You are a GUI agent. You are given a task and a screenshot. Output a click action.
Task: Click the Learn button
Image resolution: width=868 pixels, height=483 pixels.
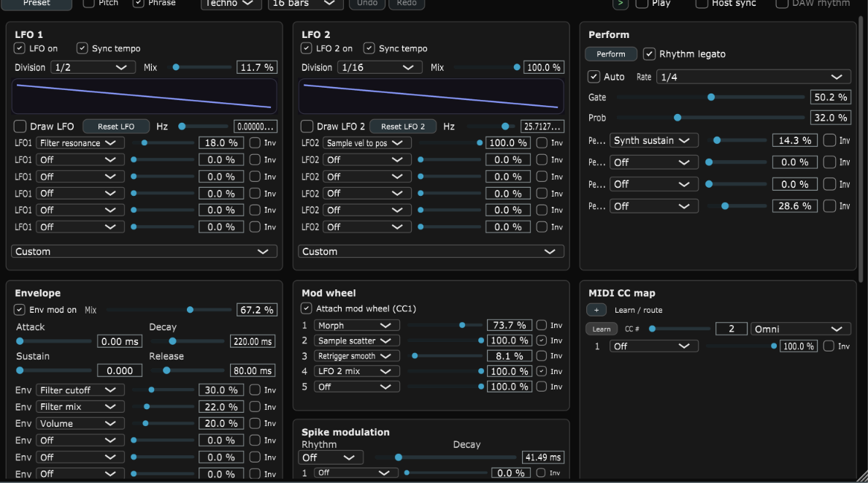tap(602, 329)
